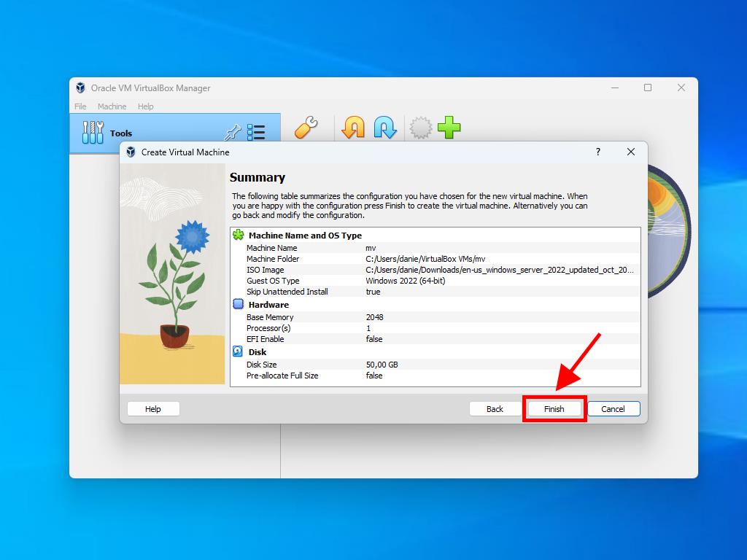Select the Pre-allocate Full Size row

tap(435, 376)
